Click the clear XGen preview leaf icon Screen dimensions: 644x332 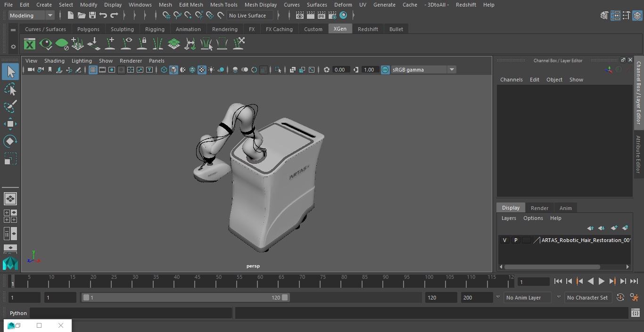(62, 44)
